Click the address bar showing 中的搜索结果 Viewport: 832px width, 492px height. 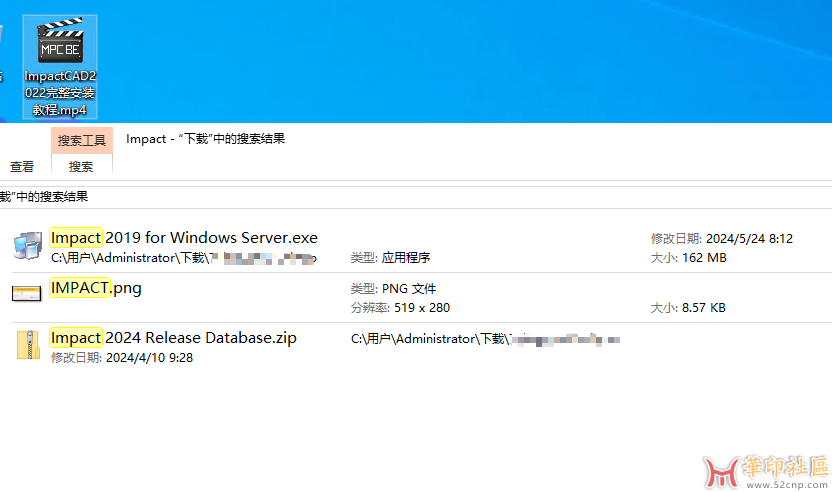(x=416, y=197)
